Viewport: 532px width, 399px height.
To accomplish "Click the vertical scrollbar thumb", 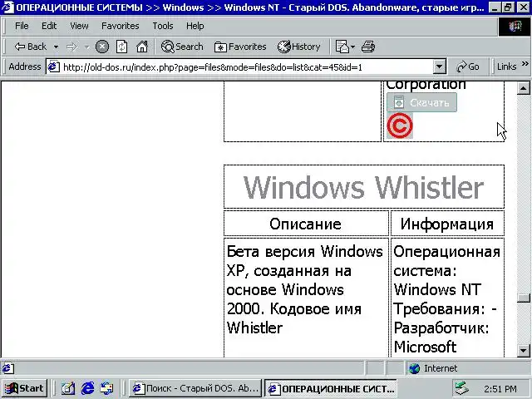I will coord(524,298).
